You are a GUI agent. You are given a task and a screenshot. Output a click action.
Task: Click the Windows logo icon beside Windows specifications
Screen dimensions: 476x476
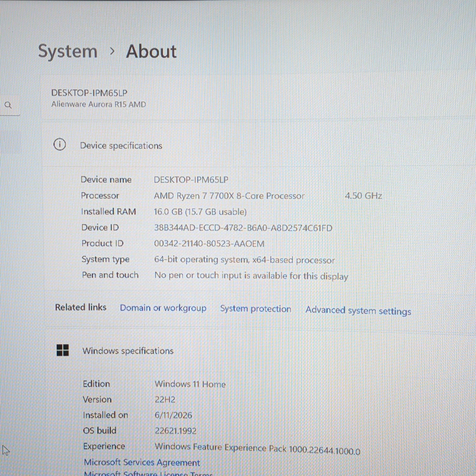point(63,350)
